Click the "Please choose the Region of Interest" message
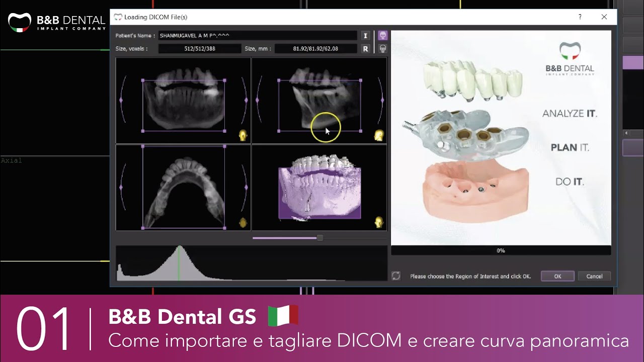 click(470, 276)
